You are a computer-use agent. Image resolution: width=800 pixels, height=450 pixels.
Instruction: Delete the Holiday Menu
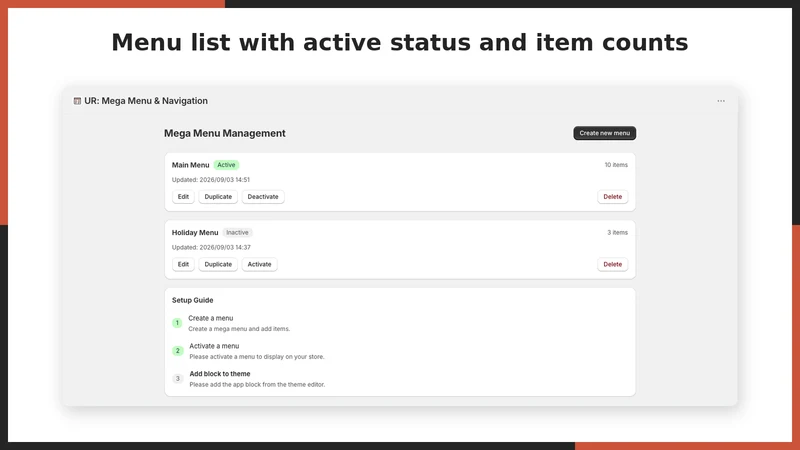click(613, 264)
